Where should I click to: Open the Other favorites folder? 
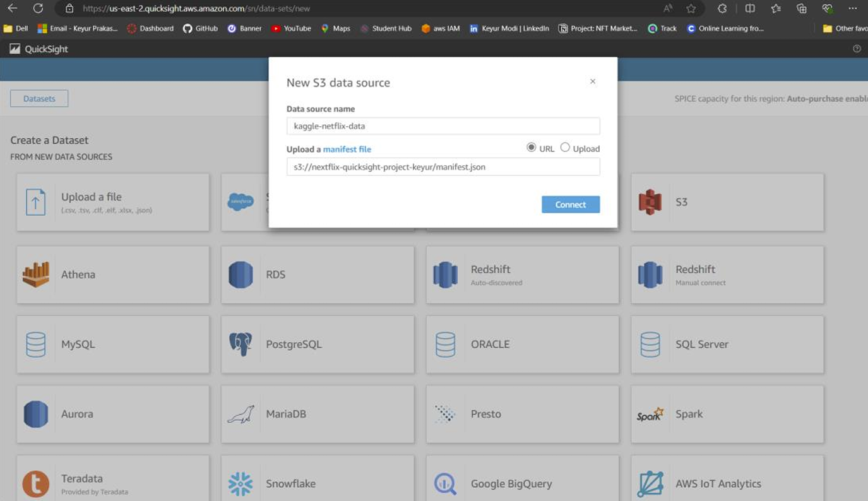[845, 28]
